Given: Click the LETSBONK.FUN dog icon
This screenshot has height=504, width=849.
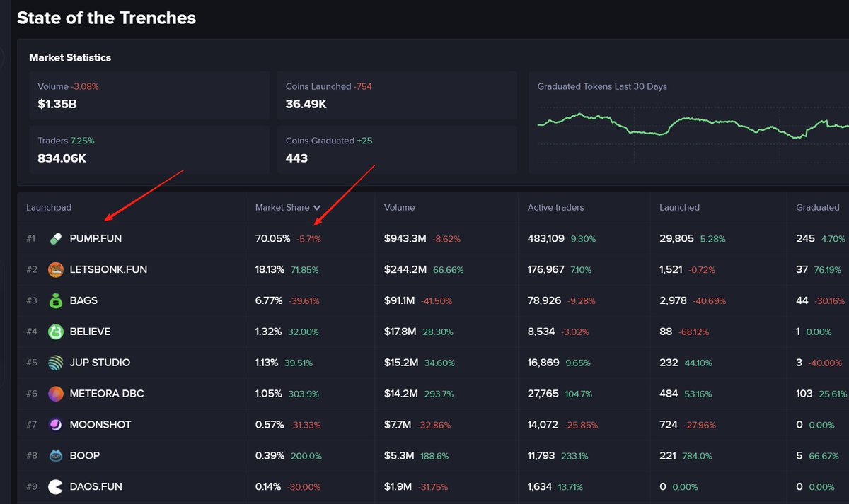Looking at the screenshot, I should pos(56,270).
